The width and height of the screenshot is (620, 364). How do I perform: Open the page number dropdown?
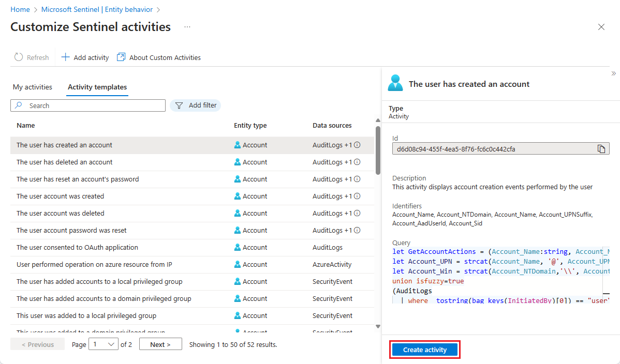pyautogui.click(x=103, y=344)
